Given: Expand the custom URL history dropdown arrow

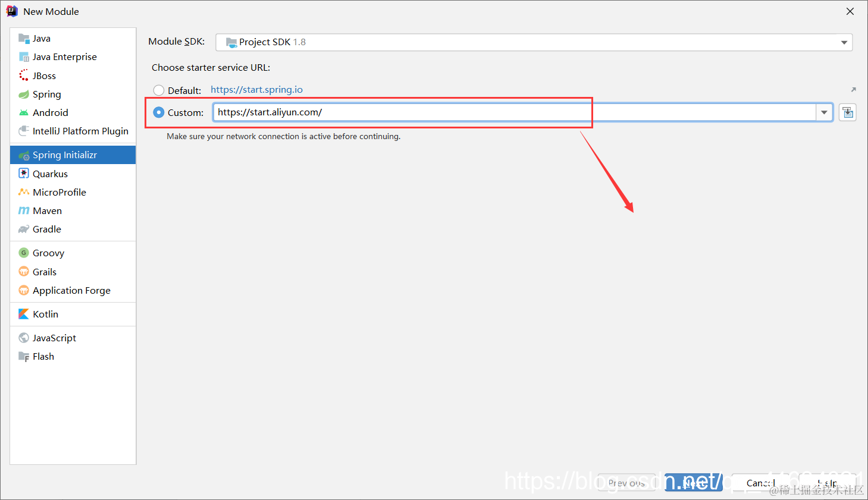Looking at the screenshot, I should point(824,112).
